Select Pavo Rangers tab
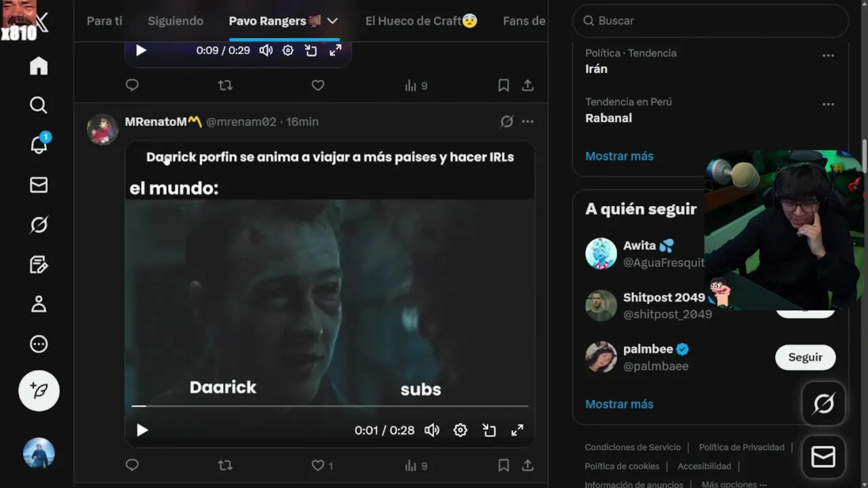 tap(275, 21)
